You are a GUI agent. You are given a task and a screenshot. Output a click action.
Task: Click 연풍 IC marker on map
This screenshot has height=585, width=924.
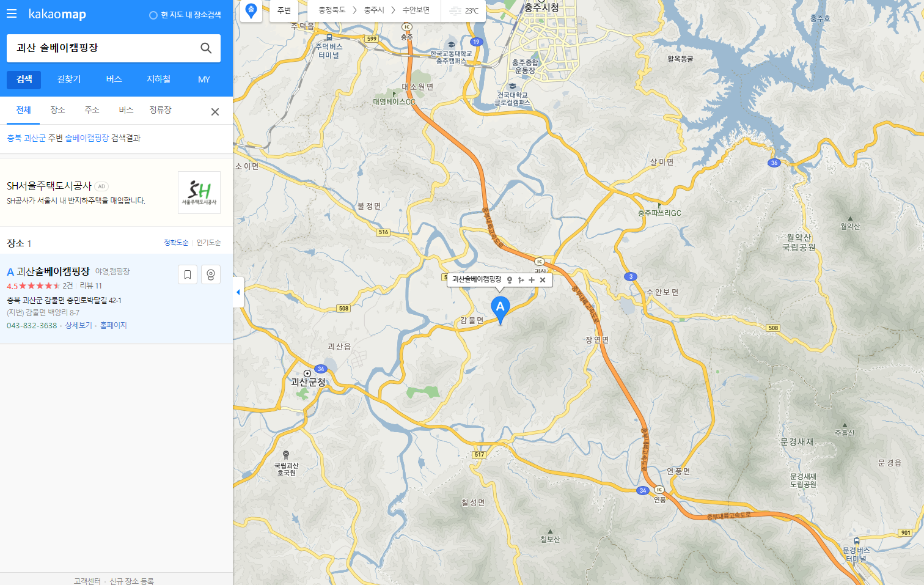point(659,490)
